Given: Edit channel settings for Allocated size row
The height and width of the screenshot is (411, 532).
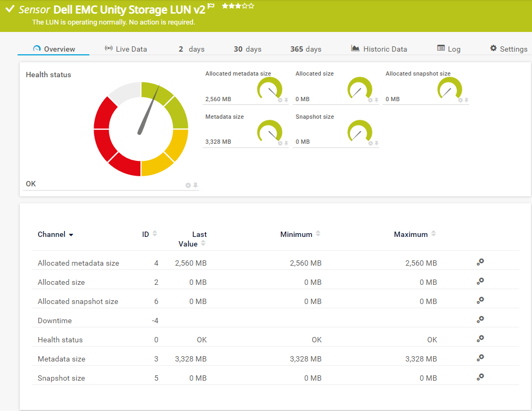Looking at the screenshot, I should coord(480,281).
